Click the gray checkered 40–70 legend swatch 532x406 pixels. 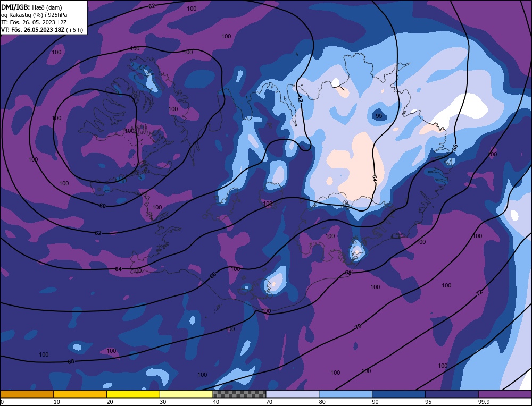pyautogui.click(x=239, y=394)
